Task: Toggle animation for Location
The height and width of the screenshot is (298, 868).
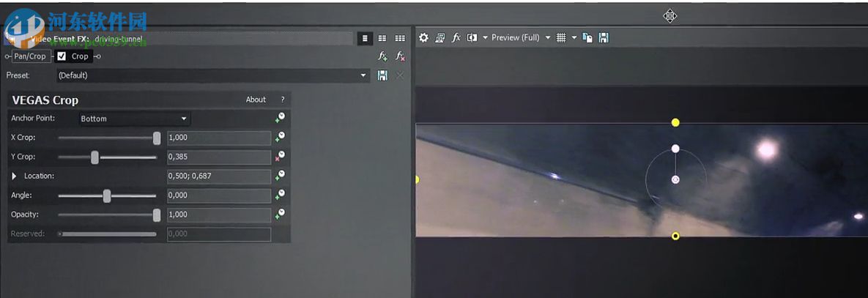Action: click(x=280, y=175)
